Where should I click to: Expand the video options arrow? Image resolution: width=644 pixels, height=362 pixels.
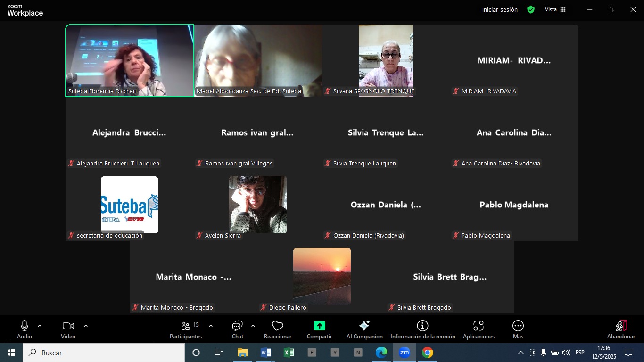[86, 326]
